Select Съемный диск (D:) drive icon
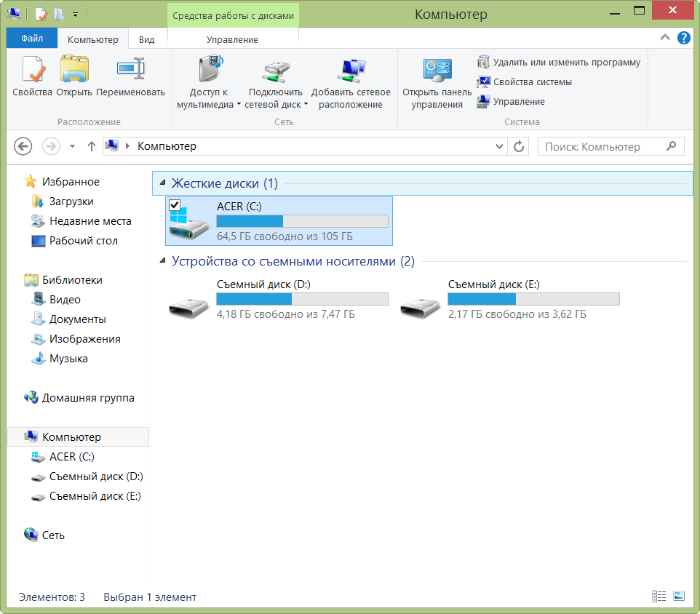 [x=189, y=308]
